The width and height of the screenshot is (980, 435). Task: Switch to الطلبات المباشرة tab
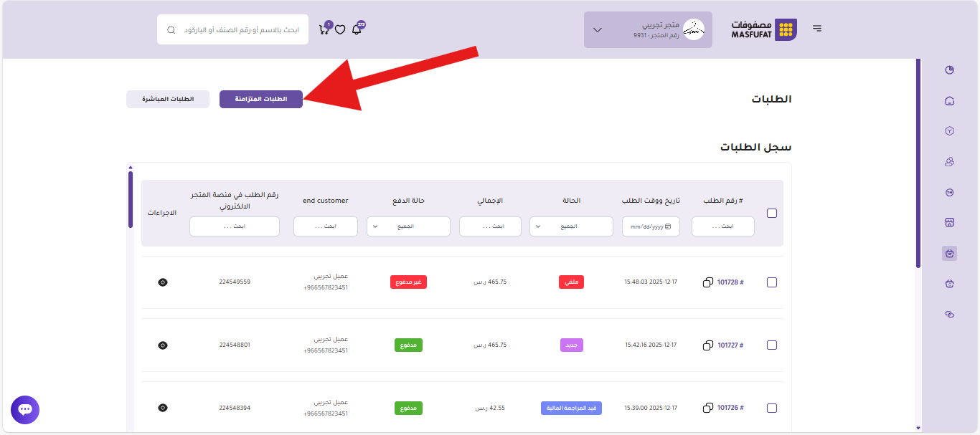[168, 99]
